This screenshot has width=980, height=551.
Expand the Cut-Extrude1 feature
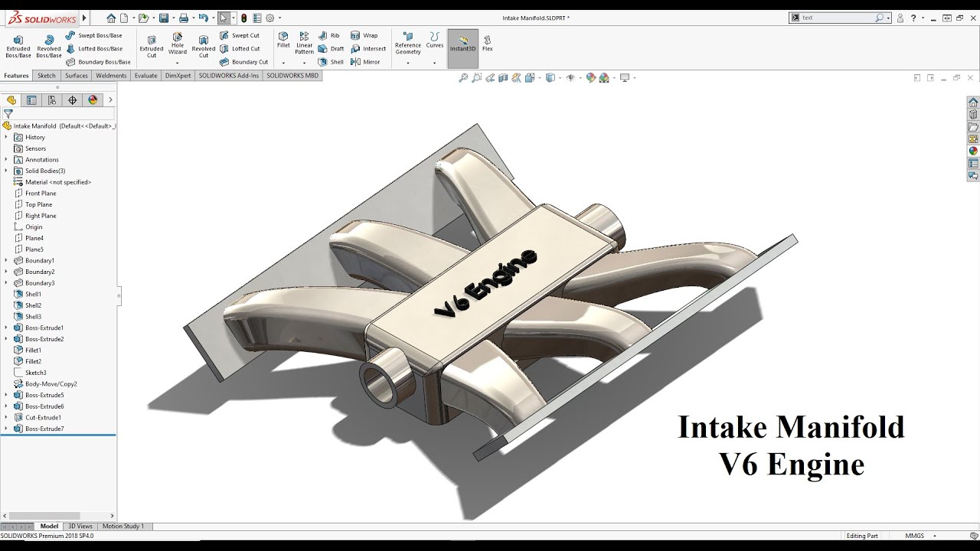click(x=6, y=417)
